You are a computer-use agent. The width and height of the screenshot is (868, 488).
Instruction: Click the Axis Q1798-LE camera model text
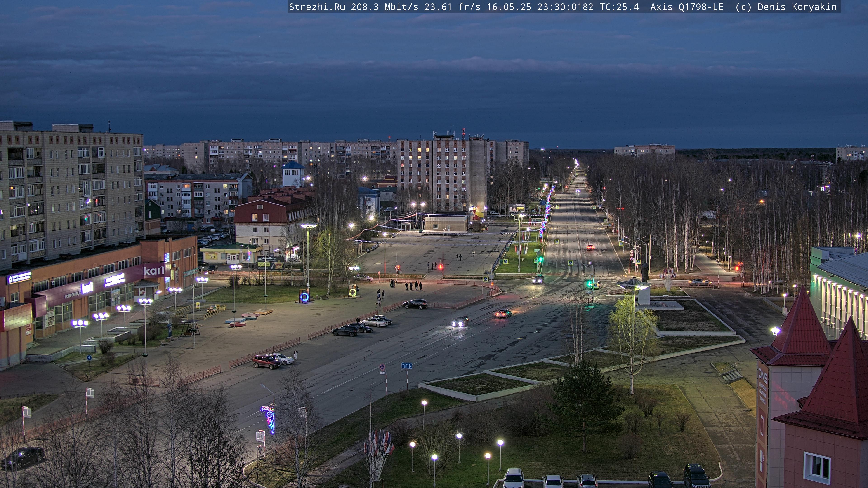[687, 7]
